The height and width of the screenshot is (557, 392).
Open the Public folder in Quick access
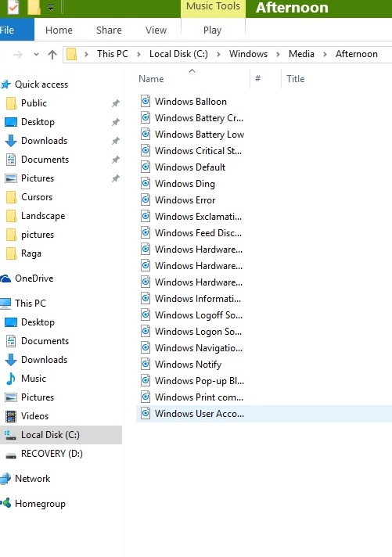(x=34, y=103)
